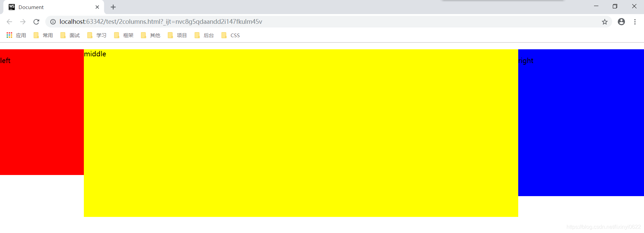Go back with the browser back arrow
Image resolution: width=644 pixels, height=233 pixels.
(x=9, y=22)
